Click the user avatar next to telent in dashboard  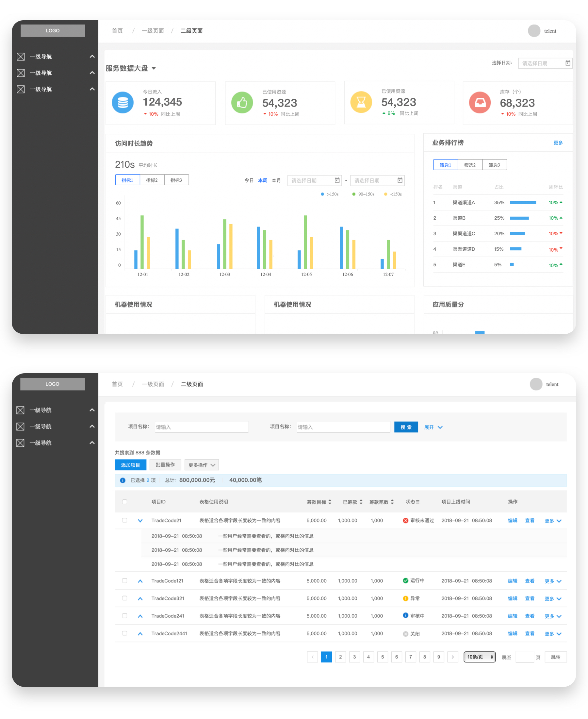click(x=534, y=31)
